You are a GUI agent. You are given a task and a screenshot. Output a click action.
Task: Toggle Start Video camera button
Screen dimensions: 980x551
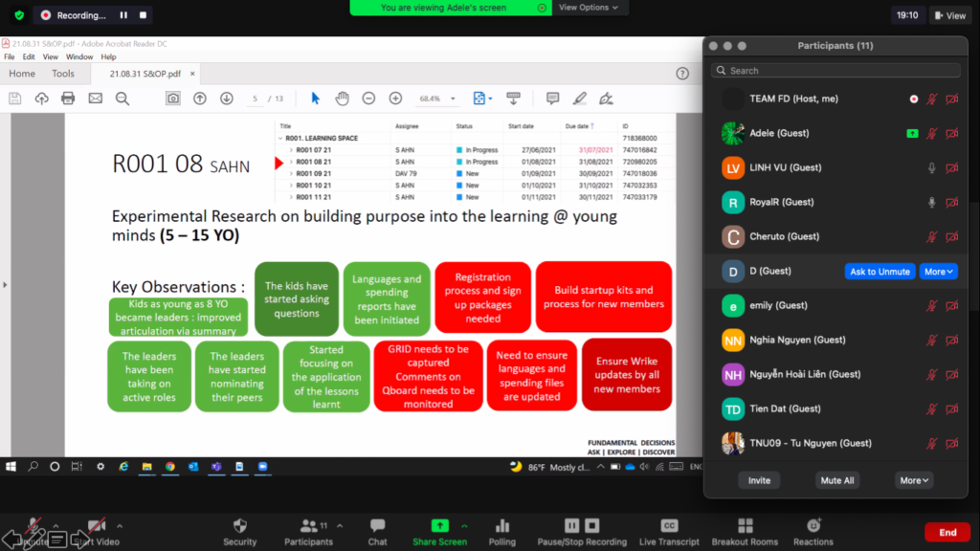coord(96,526)
